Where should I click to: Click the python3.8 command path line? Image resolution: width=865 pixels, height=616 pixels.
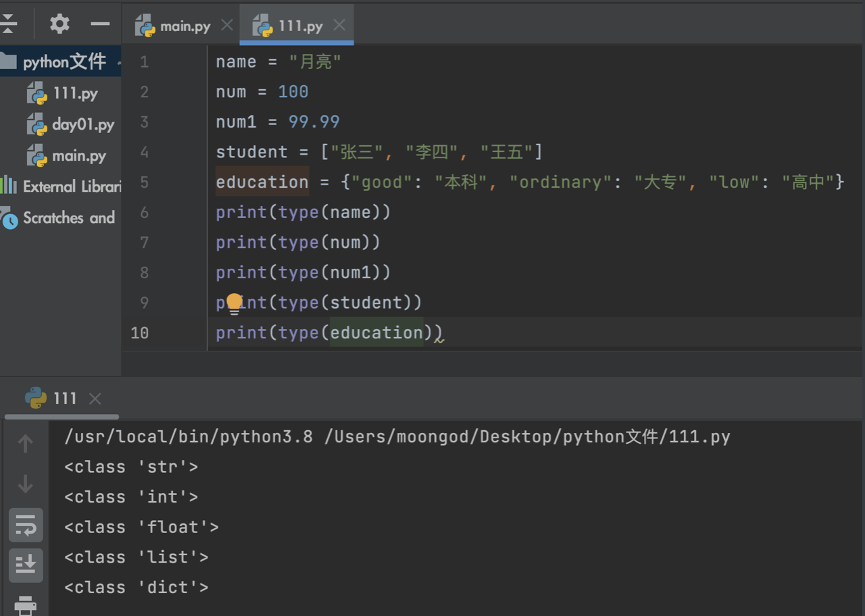point(397,437)
